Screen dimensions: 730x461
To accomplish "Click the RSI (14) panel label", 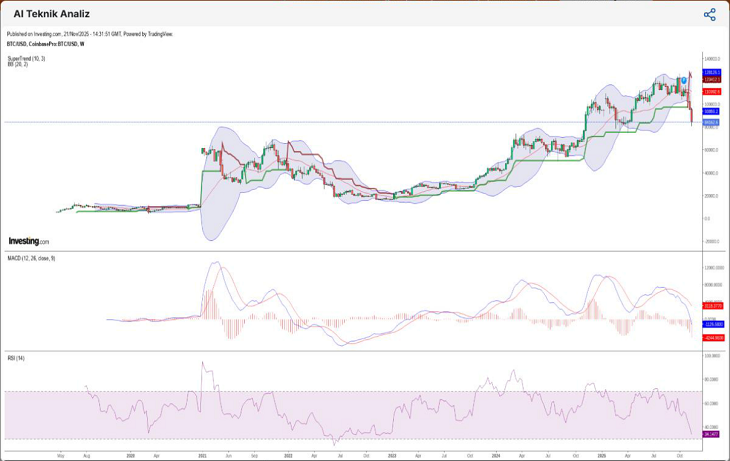I will point(17,357).
